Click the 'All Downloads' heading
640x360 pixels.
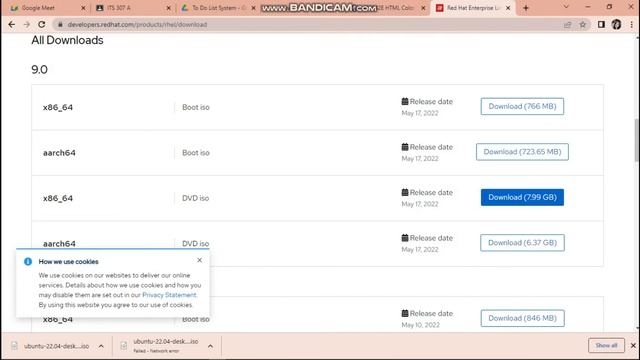[67, 40]
